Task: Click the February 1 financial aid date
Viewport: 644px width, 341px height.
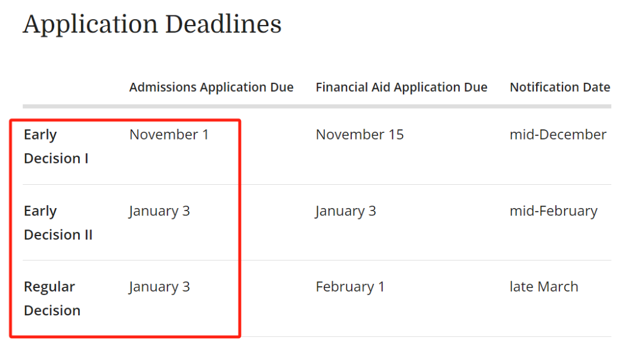Action: pyautogui.click(x=350, y=287)
